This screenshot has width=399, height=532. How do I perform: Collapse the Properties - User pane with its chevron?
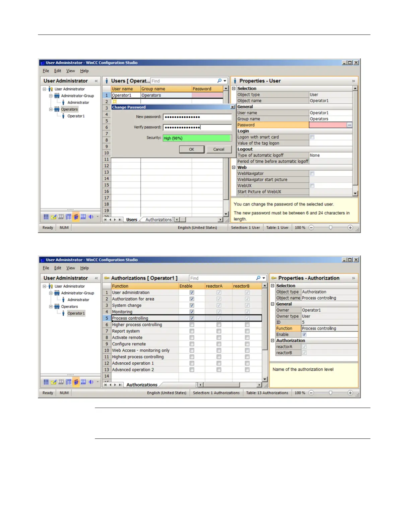pos(353,81)
